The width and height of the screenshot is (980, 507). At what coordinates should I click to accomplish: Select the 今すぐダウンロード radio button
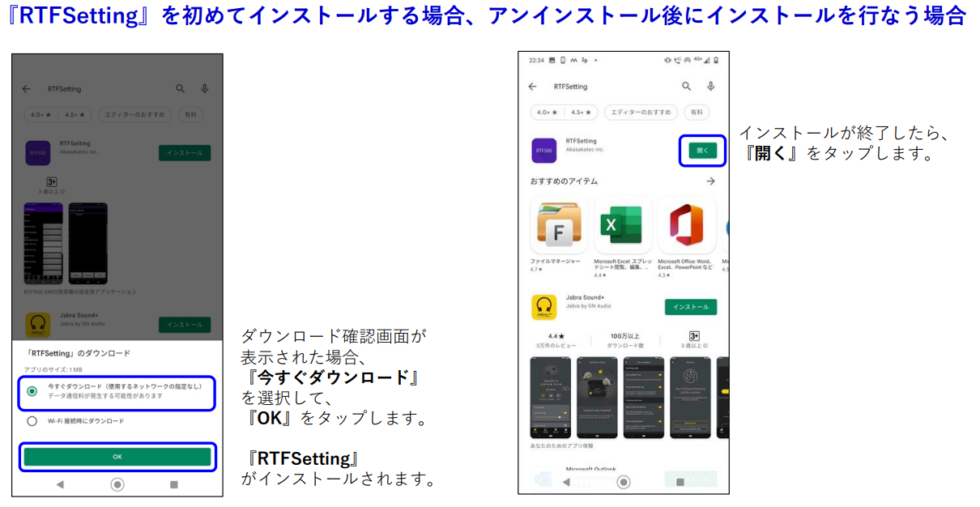tap(32, 391)
